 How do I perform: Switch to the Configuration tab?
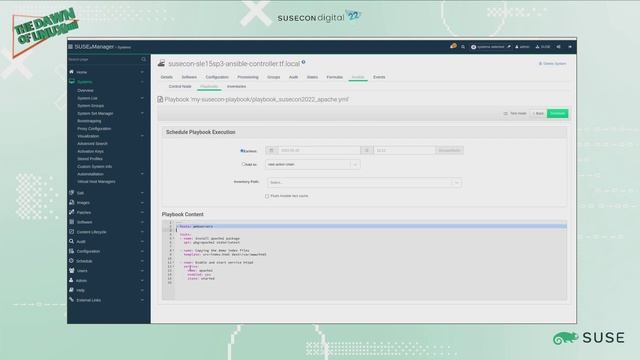pos(217,77)
